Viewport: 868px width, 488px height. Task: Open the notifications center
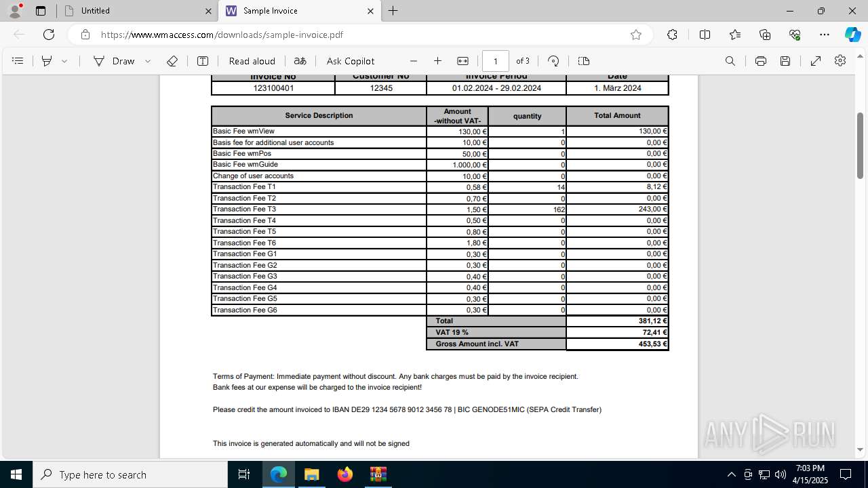pyautogui.click(x=846, y=474)
